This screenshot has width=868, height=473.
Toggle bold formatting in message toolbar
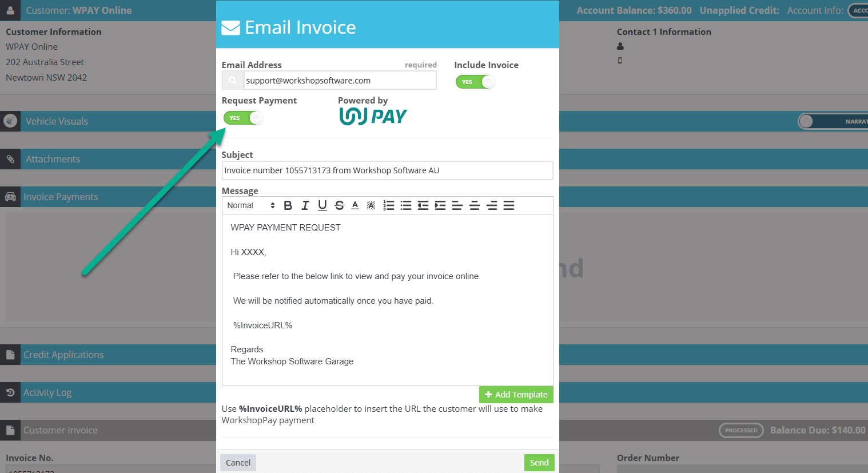coord(288,205)
